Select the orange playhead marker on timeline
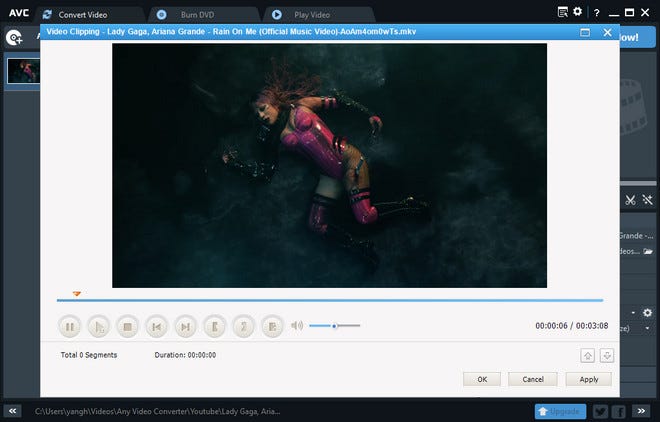This screenshot has height=422, width=660. point(77,293)
